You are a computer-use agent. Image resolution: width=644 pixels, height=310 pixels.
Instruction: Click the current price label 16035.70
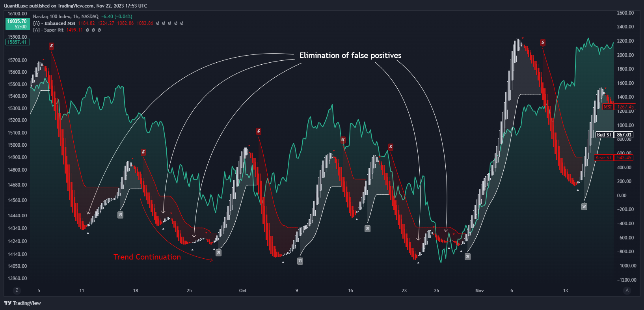(x=17, y=21)
